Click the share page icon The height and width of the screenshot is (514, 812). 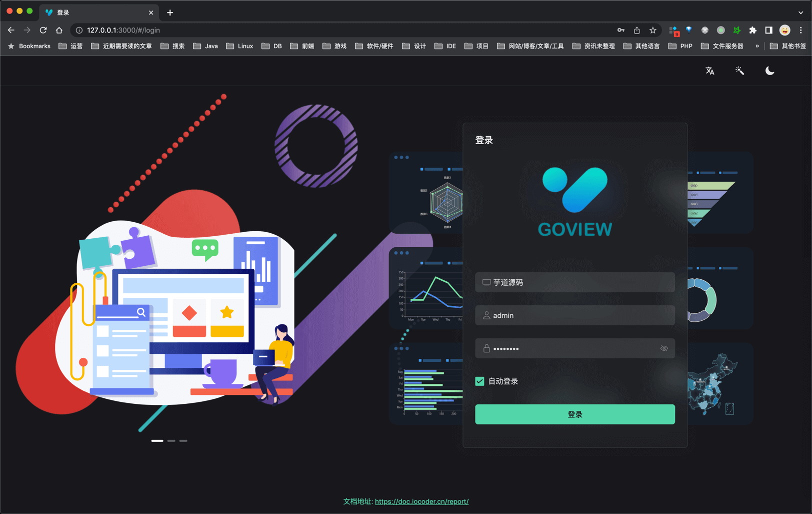point(636,30)
